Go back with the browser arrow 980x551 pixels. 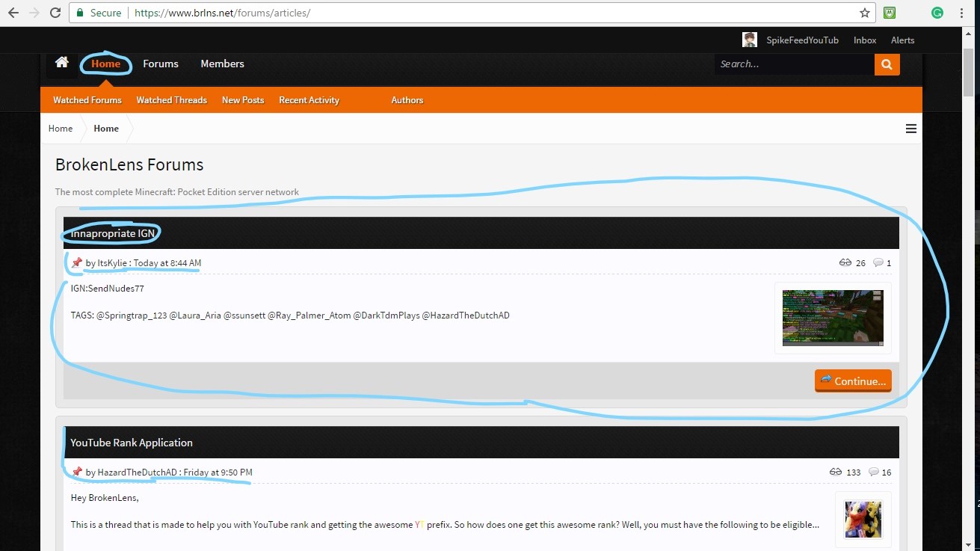tap(13, 13)
